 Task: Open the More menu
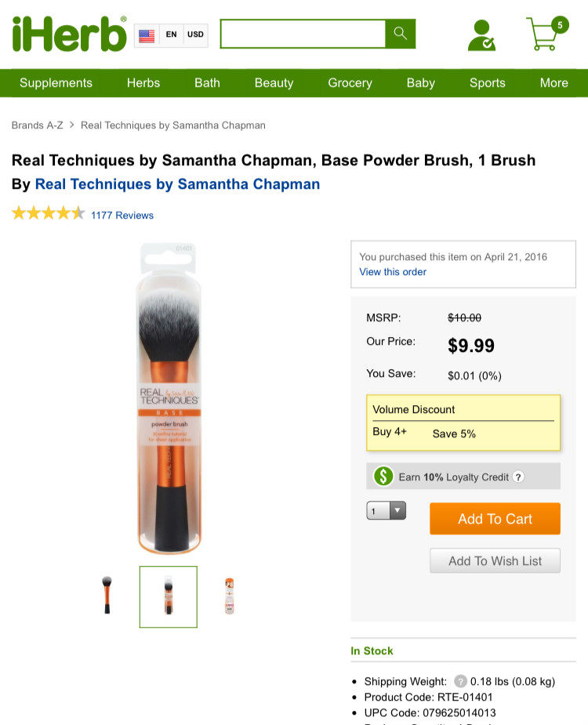554,83
